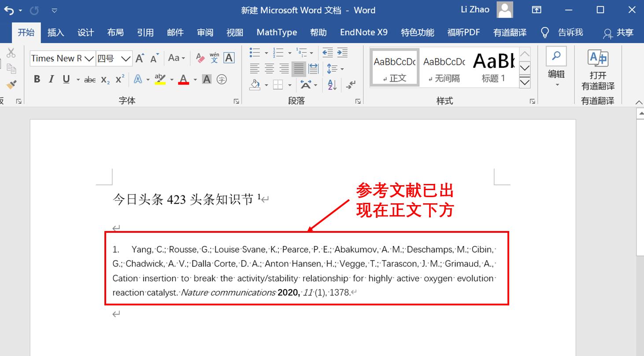Click the 共享 share button

[622, 33]
